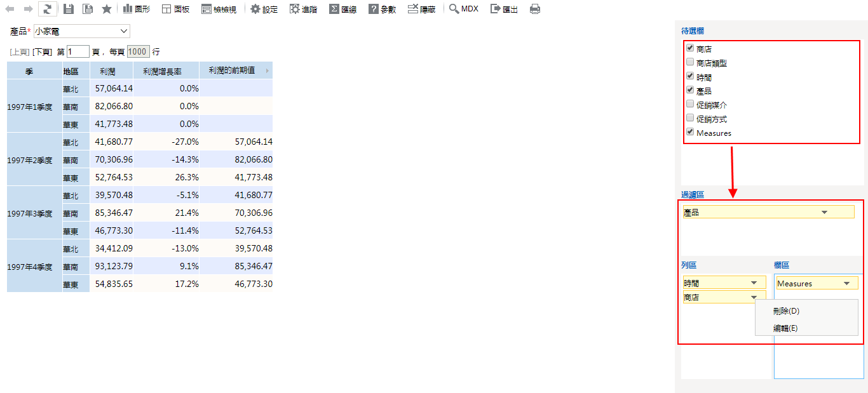Click the refresh icon in toolbar
This screenshot has width=868, height=393.
click(x=47, y=9)
